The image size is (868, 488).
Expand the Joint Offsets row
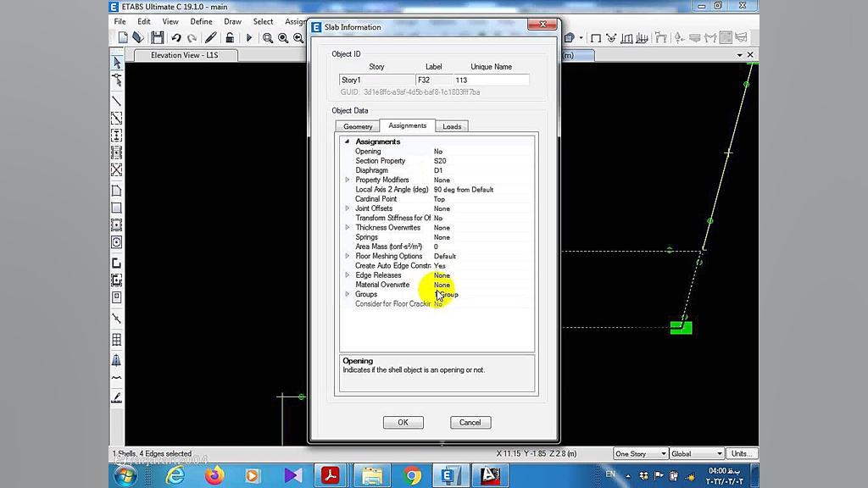point(348,208)
